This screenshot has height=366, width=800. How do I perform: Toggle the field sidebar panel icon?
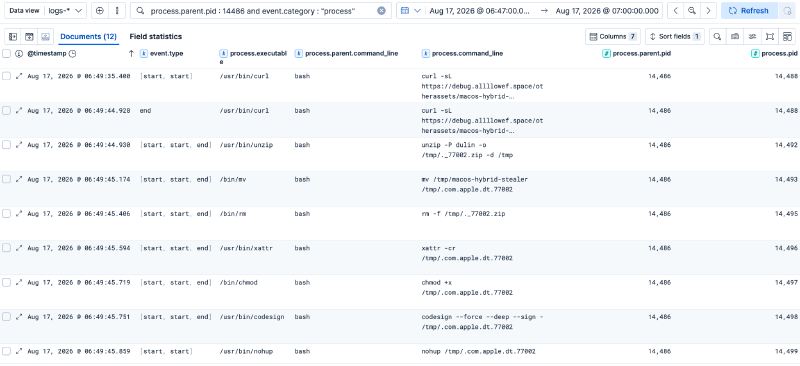(13, 37)
